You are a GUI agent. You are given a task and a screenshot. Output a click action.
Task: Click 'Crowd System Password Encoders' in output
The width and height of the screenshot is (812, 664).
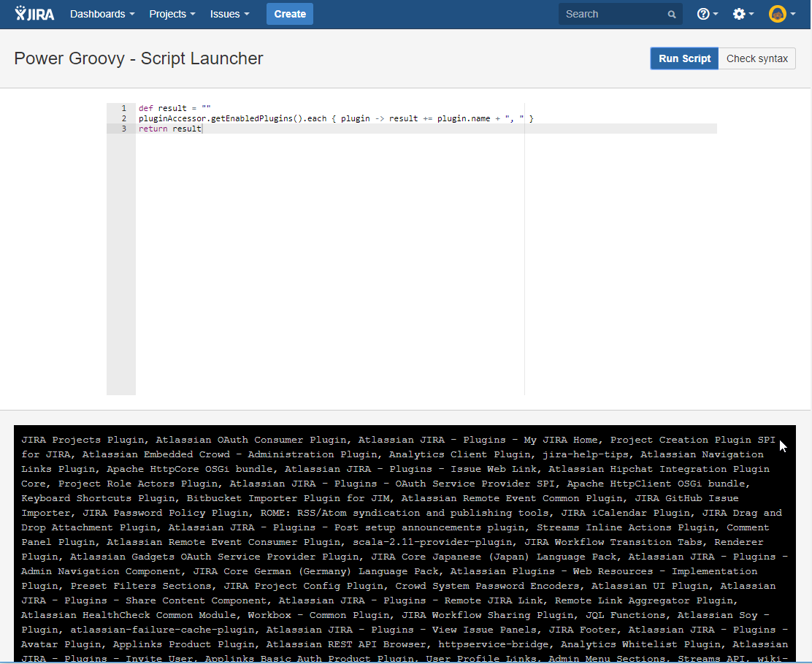(x=487, y=586)
